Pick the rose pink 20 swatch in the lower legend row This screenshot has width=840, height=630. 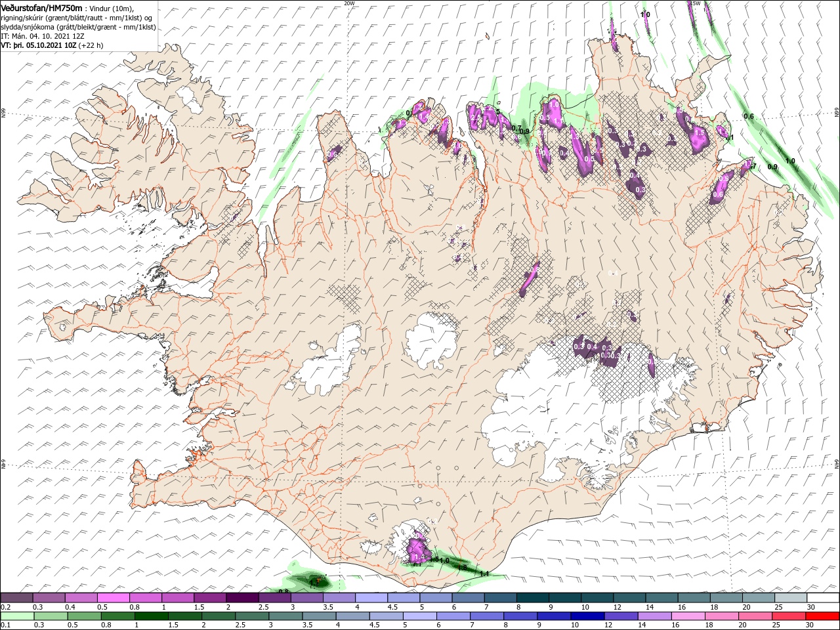pyautogui.click(x=755, y=616)
